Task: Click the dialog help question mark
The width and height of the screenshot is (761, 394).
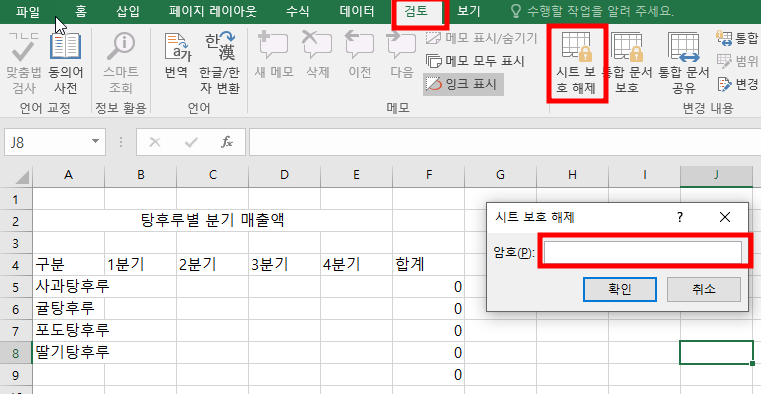Action: (680, 217)
